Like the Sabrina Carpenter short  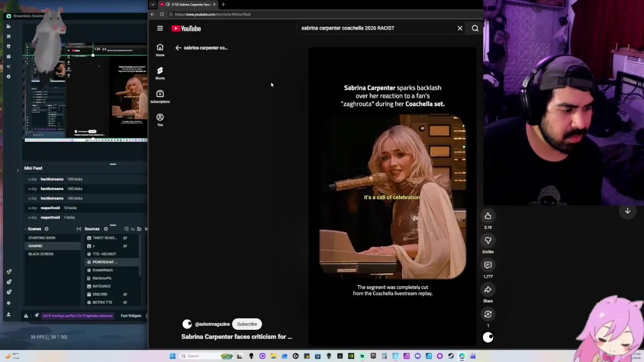point(488,216)
